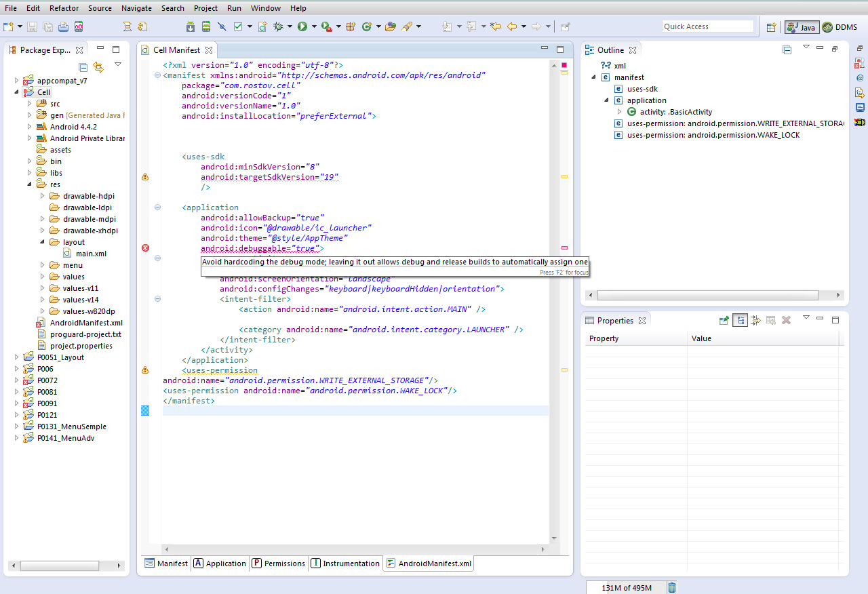Switch to the Application editor tab

pos(220,563)
